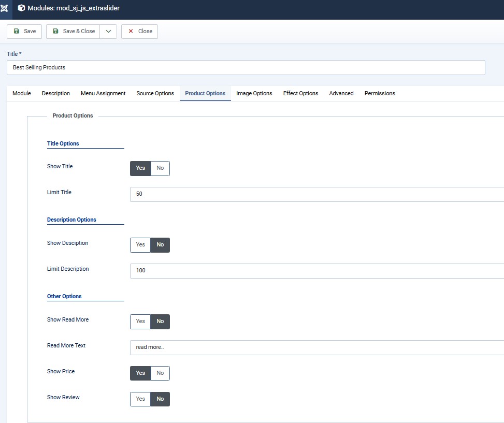
Task: Enable Show Desciption by selecting Yes
Action: point(140,245)
